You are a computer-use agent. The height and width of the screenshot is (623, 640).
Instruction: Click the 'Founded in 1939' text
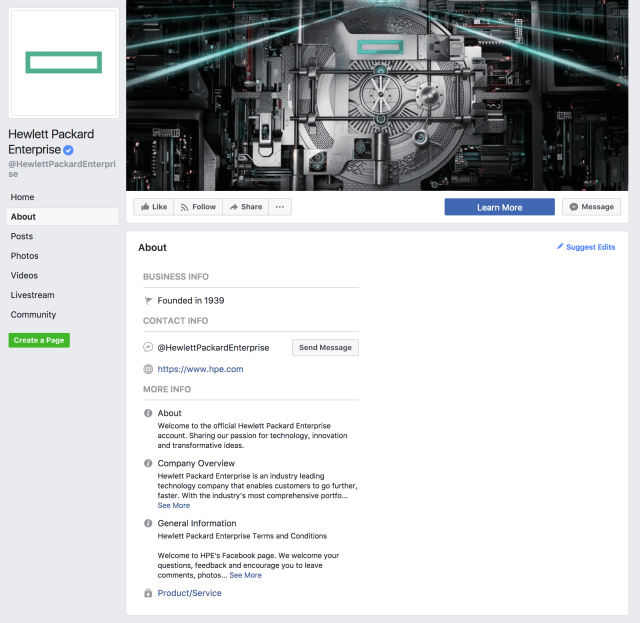click(x=191, y=301)
